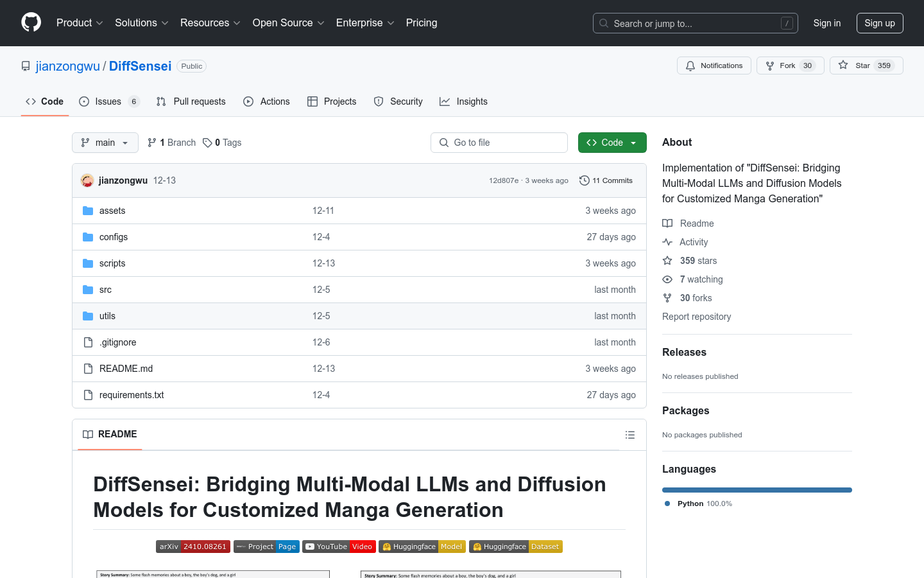Viewport: 924px width, 578px height.
Task: Open the 0 Tags link
Action: [222, 143]
